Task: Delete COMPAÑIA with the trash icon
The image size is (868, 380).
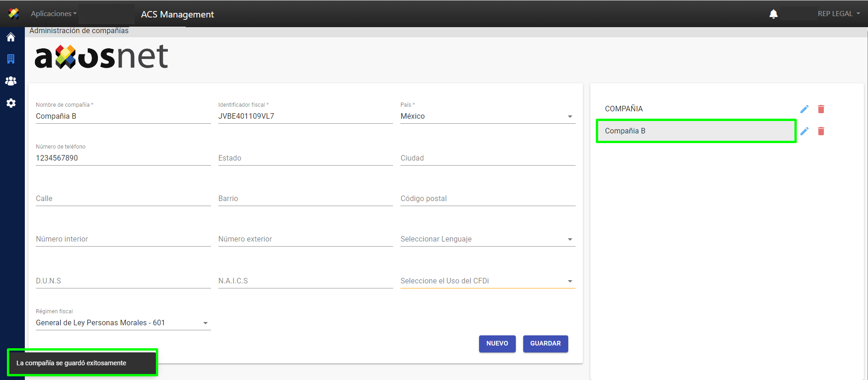Action: pyautogui.click(x=821, y=109)
